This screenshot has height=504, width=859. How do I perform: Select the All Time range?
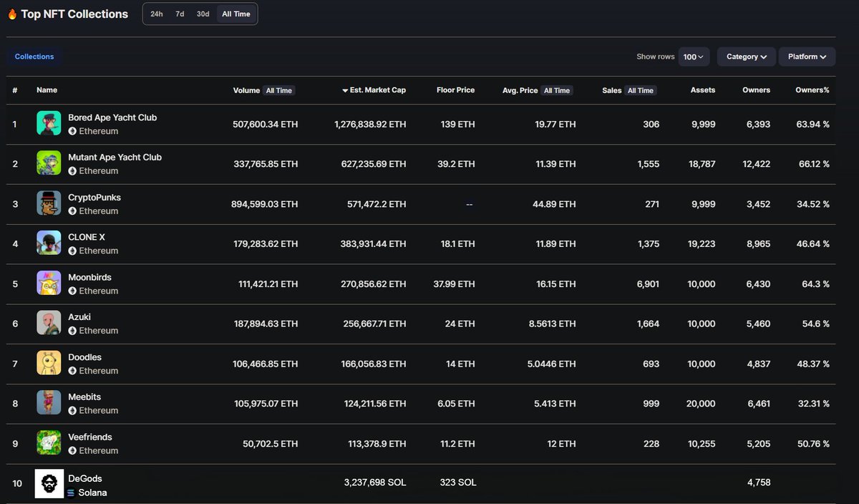pyautogui.click(x=236, y=14)
